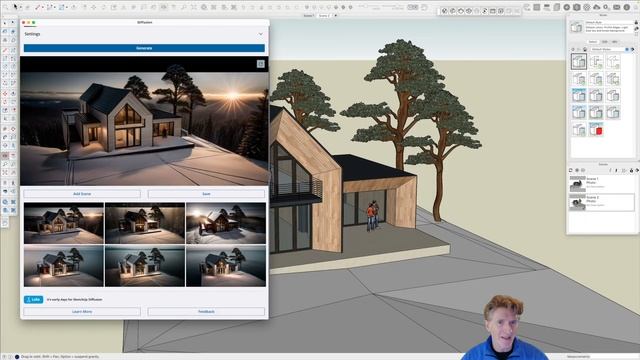Viewport: 640px width, 360px height.
Task: Click the first view icon in floating toolbar
Action: coord(444,11)
